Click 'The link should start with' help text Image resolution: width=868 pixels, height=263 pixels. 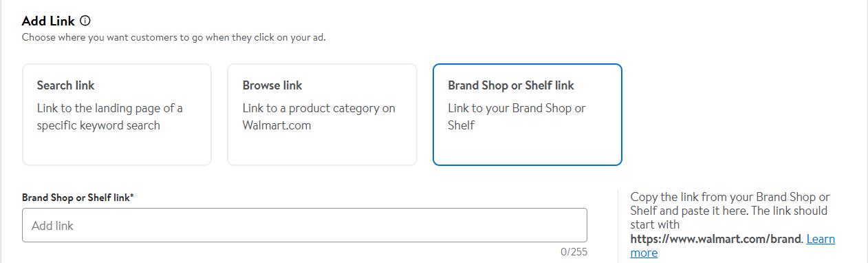729,218
